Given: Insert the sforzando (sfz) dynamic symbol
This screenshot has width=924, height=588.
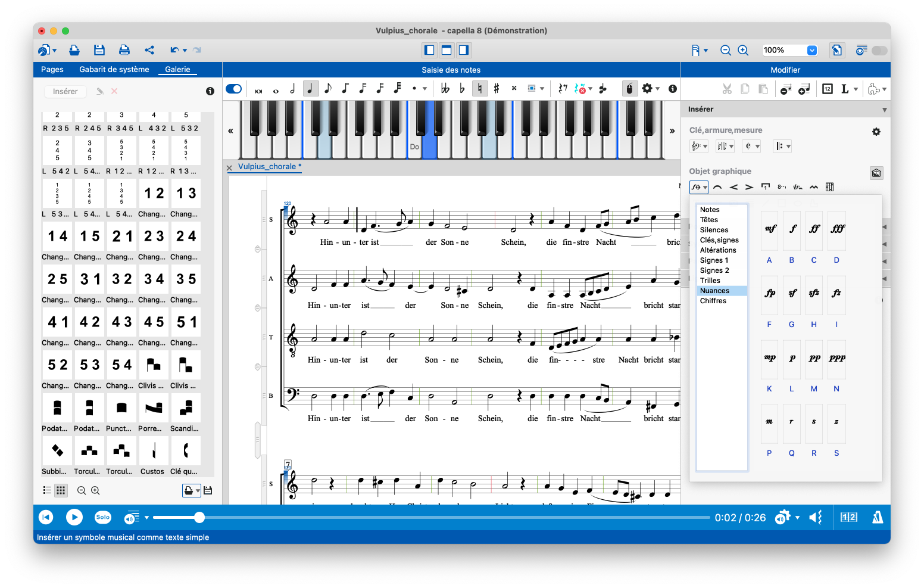Looking at the screenshot, I should (814, 295).
